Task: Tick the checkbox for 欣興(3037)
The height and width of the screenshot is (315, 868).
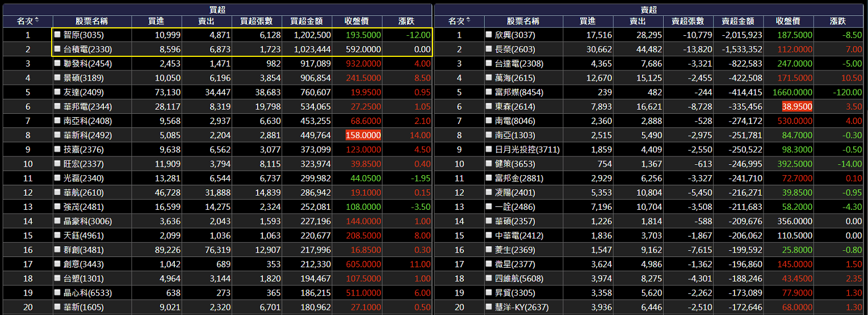Action: click(489, 35)
